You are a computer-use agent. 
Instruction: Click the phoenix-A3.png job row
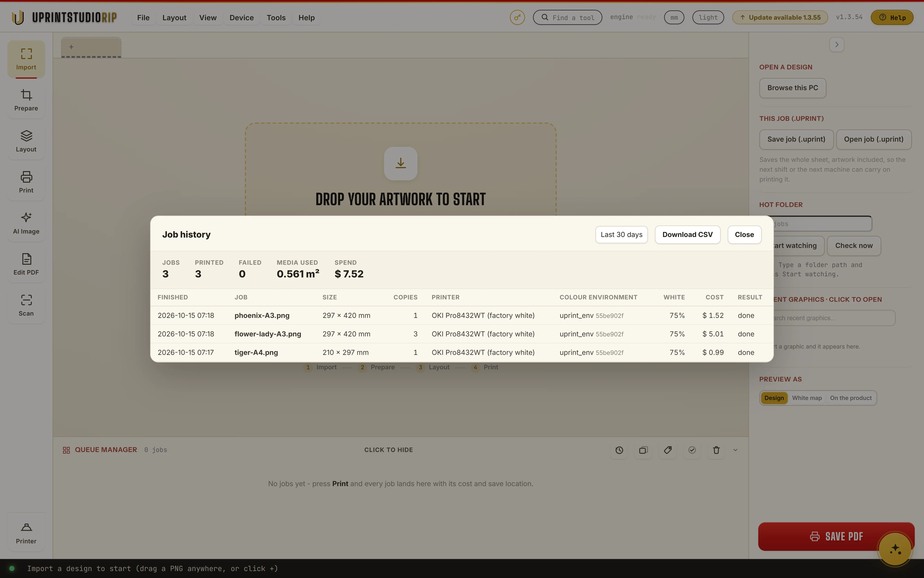click(462, 315)
